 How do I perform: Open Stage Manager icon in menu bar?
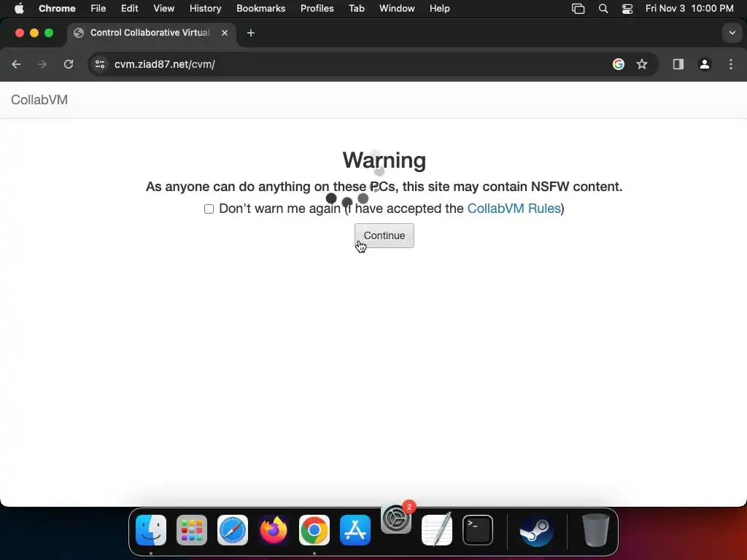point(578,9)
